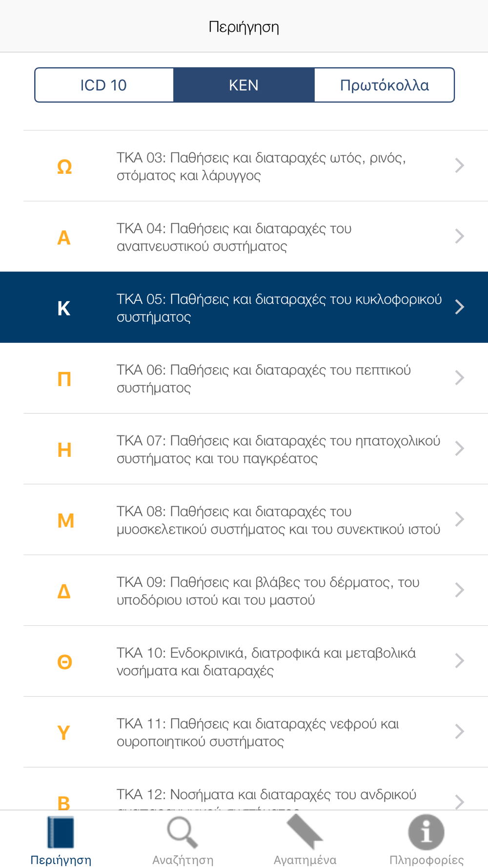This screenshot has height=868, width=488.
Task: Expand TKA 03 row chevron
Action: coord(459,165)
